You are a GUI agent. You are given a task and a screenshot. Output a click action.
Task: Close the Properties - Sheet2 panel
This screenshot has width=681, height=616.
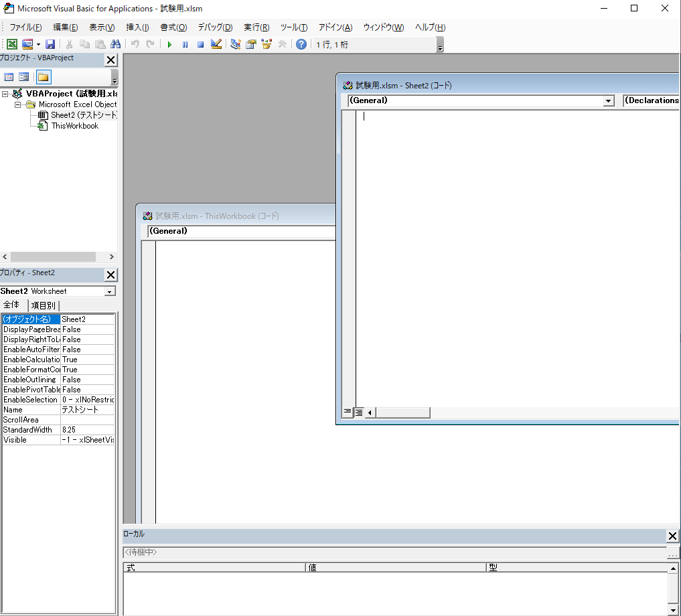point(110,275)
